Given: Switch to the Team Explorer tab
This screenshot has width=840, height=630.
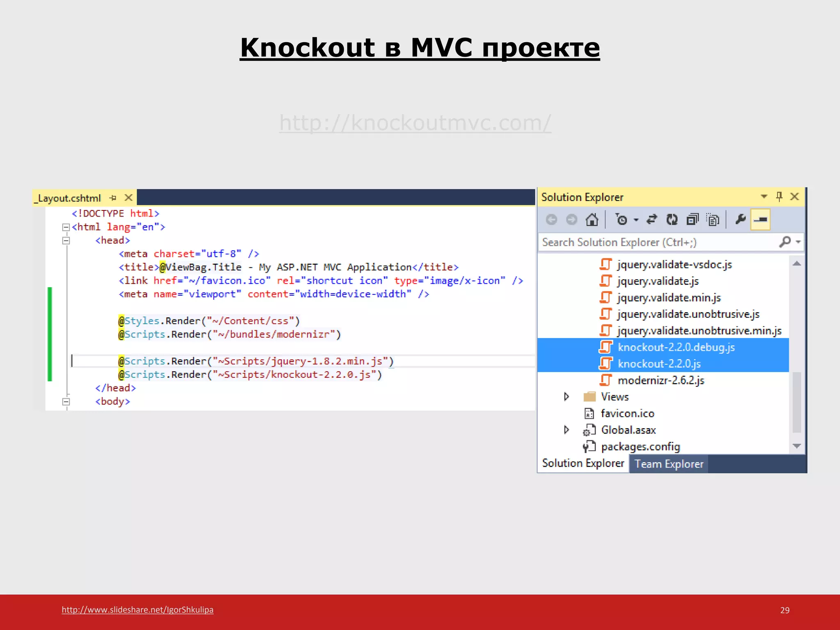Looking at the screenshot, I should [669, 464].
